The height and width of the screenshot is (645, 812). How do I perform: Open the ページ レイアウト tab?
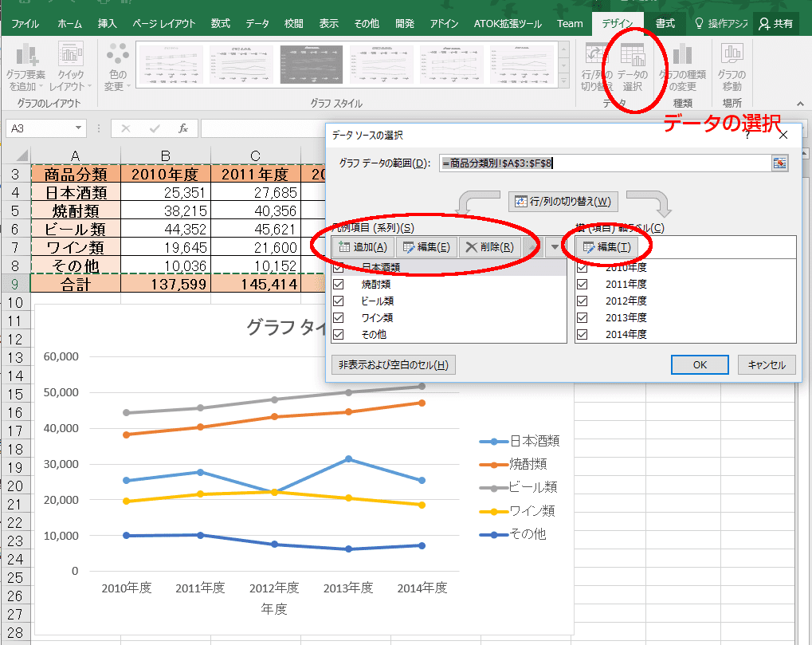point(163,23)
